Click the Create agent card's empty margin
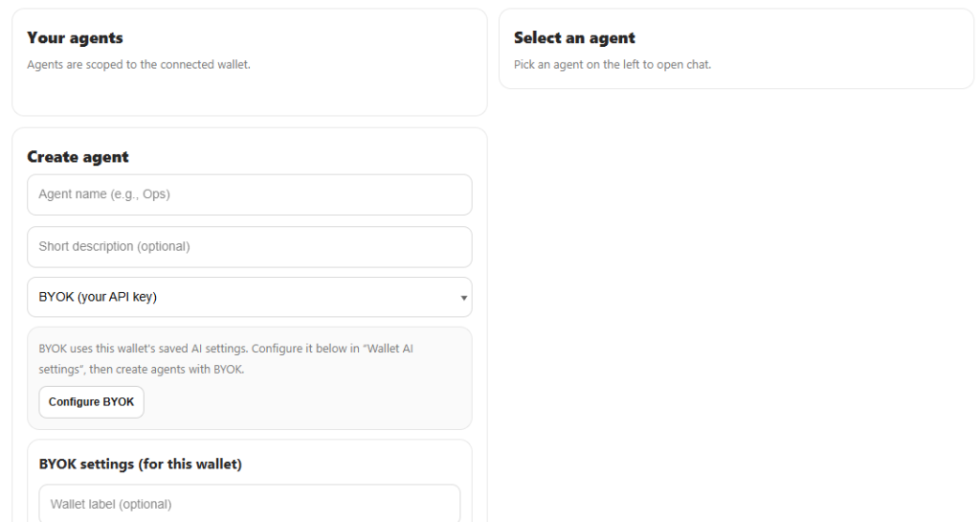This screenshot has width=980, height=522. tap(287, 153)
